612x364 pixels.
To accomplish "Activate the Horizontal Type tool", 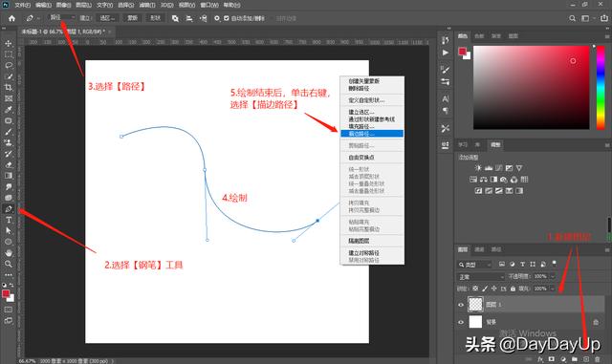I will point(9,220).
